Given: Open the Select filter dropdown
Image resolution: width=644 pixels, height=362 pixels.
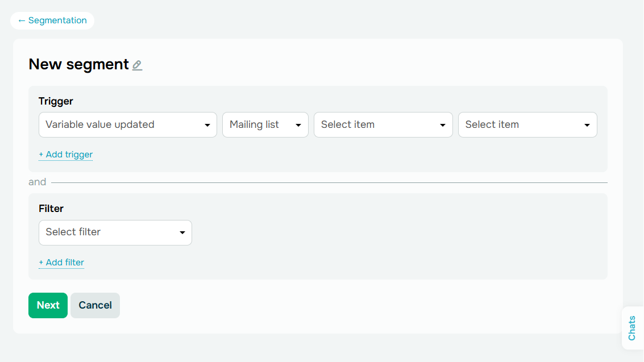Looking at the screenshot, I should (115, 233).
